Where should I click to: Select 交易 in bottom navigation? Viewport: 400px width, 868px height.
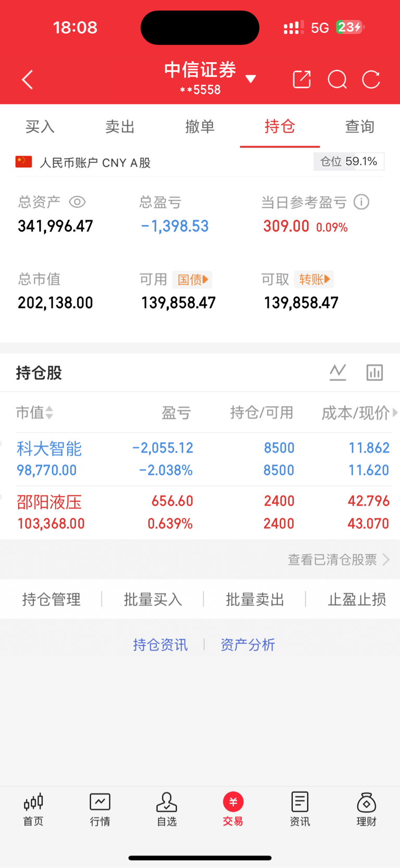pos(233,810)
